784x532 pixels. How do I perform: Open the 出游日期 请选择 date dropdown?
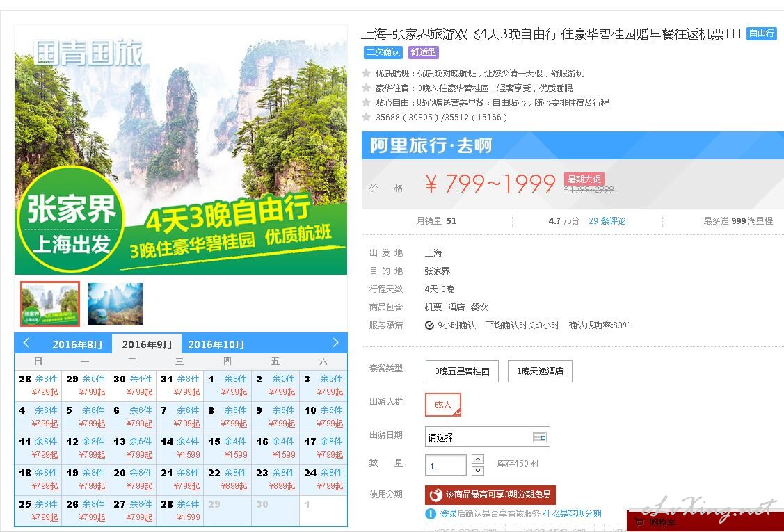tap(487, 437)
